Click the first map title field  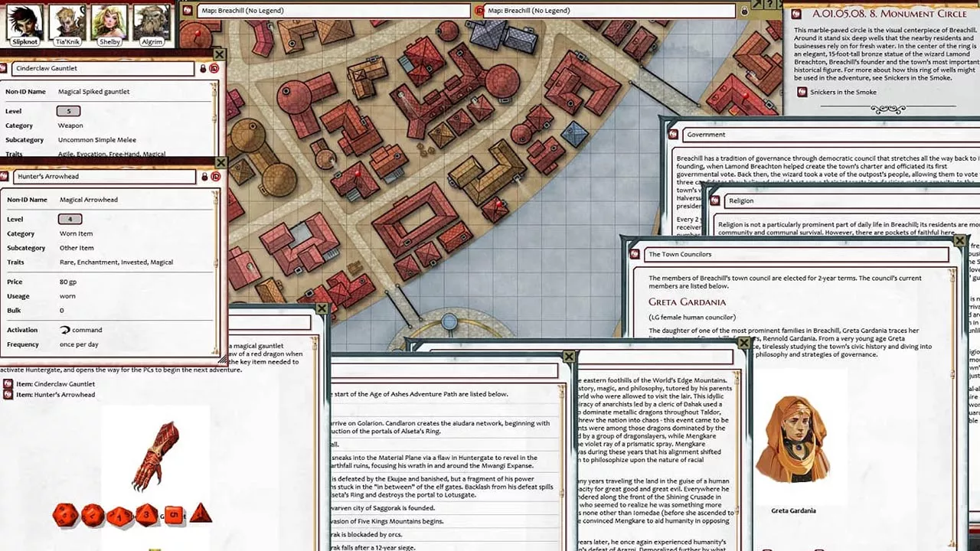coord(334,11)
